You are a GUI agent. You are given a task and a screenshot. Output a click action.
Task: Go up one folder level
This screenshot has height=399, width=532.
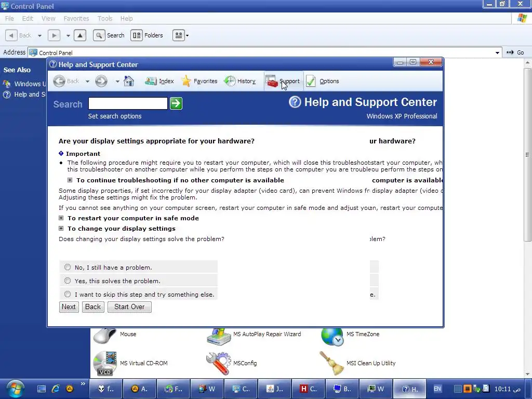[x=80, y=35]
